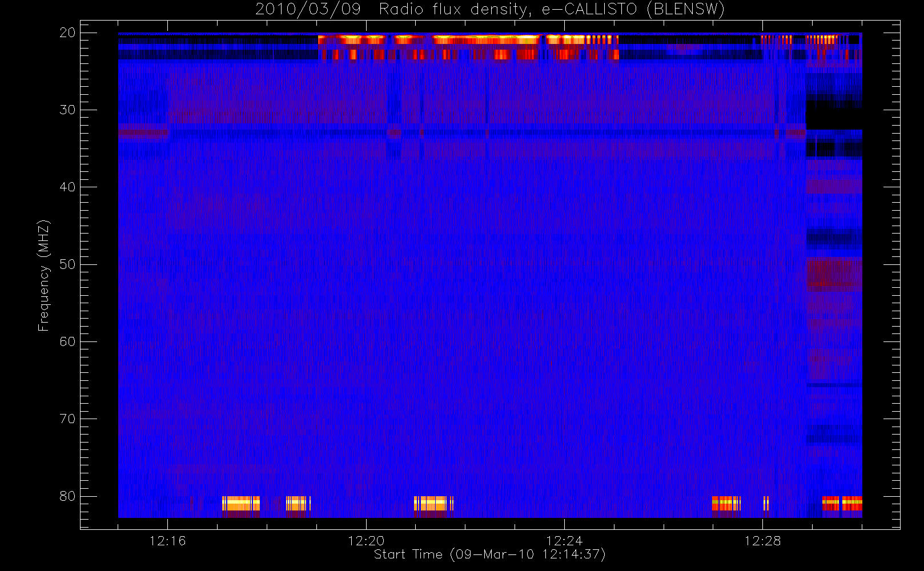Click the '12:24' time tick label
The image size is (924, 571).
point(564,541)
